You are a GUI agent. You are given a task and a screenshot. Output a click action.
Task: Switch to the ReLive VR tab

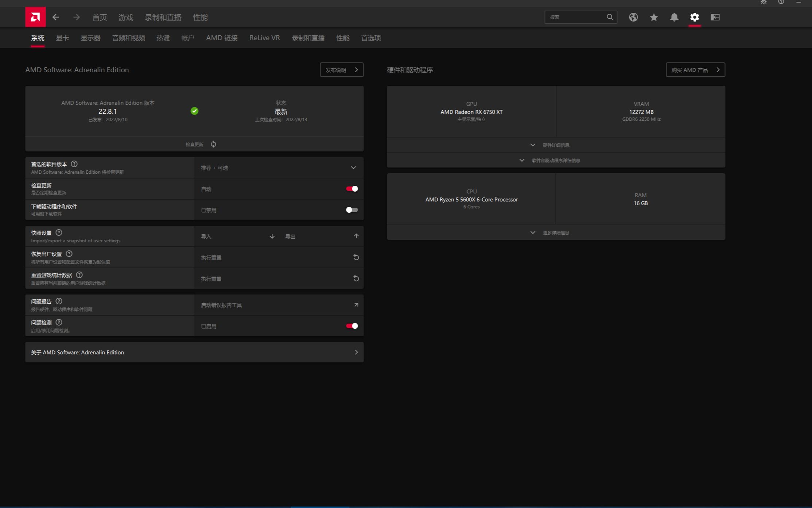tap(265, 38)
